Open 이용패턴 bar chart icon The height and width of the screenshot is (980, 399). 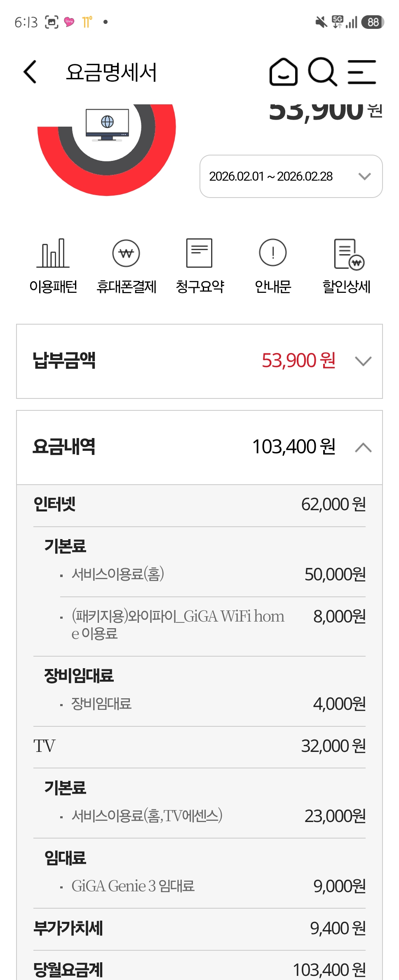tap(53, 253)
